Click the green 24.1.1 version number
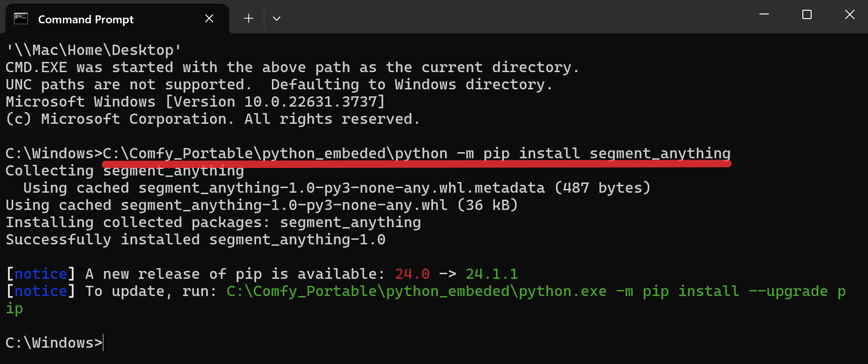 click(x=492, y=274)
